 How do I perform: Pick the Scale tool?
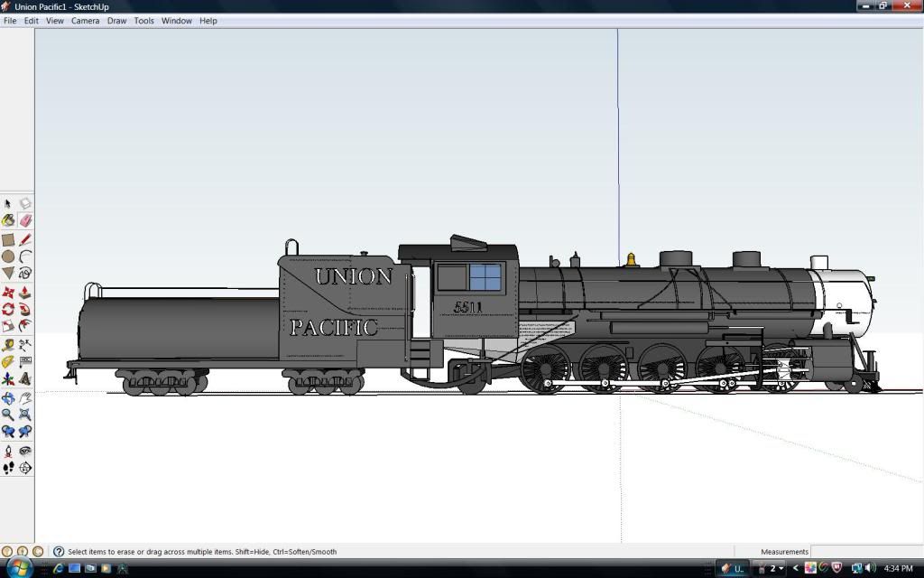point(7,325)
